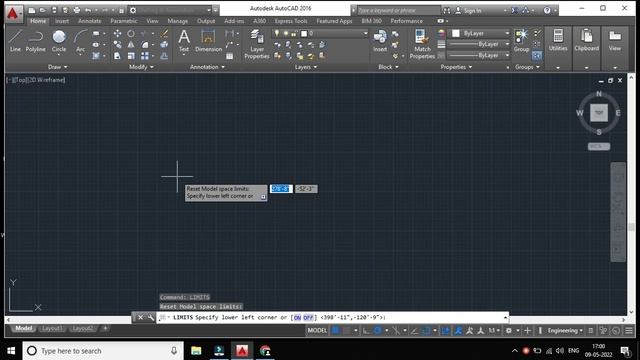Screen dimensions: 640x360
Task: Click the Erase tool icon
Action: click(x=164, y=33)
